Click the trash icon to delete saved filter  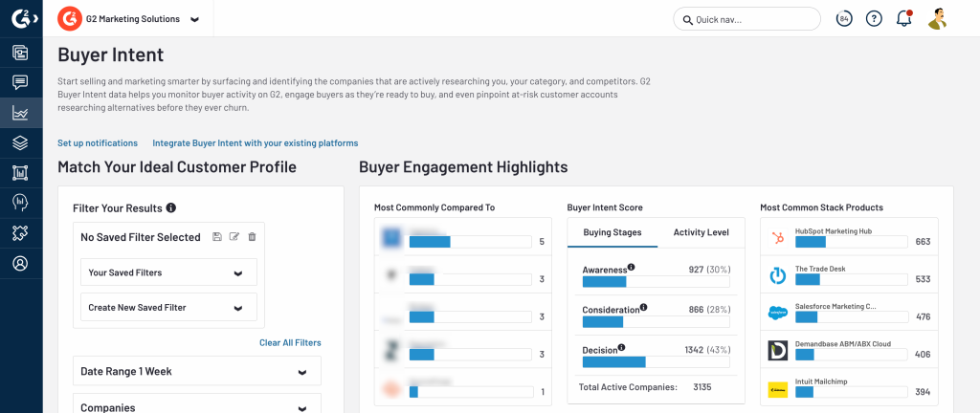(x=252, y=237)
